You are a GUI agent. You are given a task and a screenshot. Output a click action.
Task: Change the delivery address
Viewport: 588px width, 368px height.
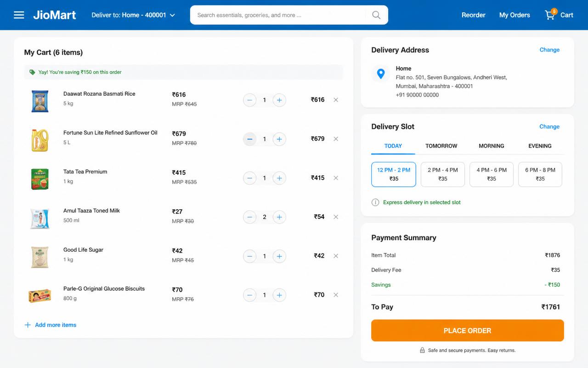tap(549, 50)
